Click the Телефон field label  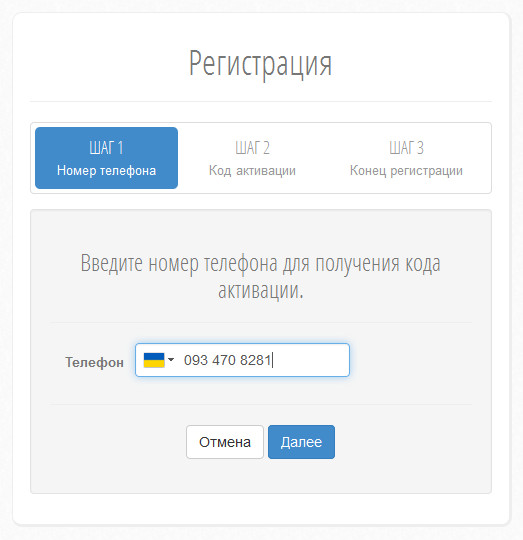click(x=94, y=363)
